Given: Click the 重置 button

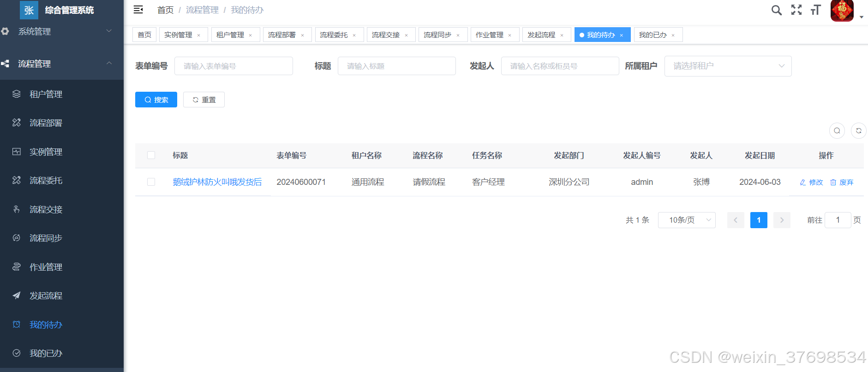Looking at the screenshot, I should pyautogui.click(x=204, y=100).
